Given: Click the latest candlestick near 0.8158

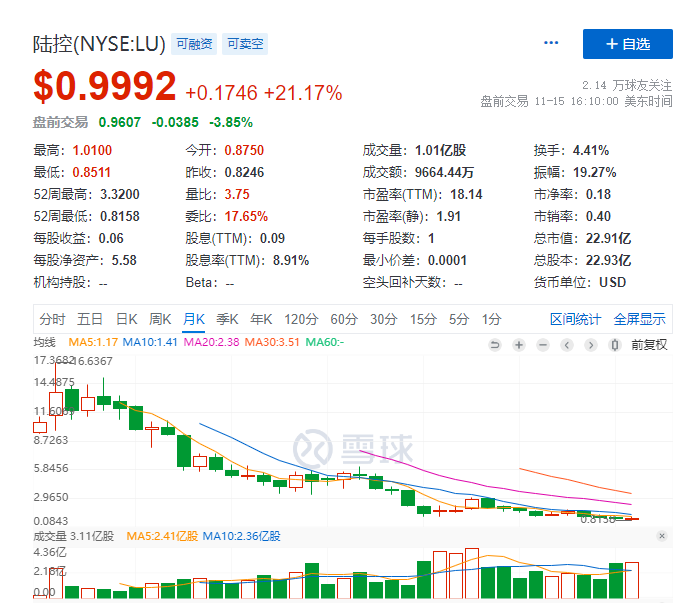Looking at the screenshot, I should pos(632,519).
